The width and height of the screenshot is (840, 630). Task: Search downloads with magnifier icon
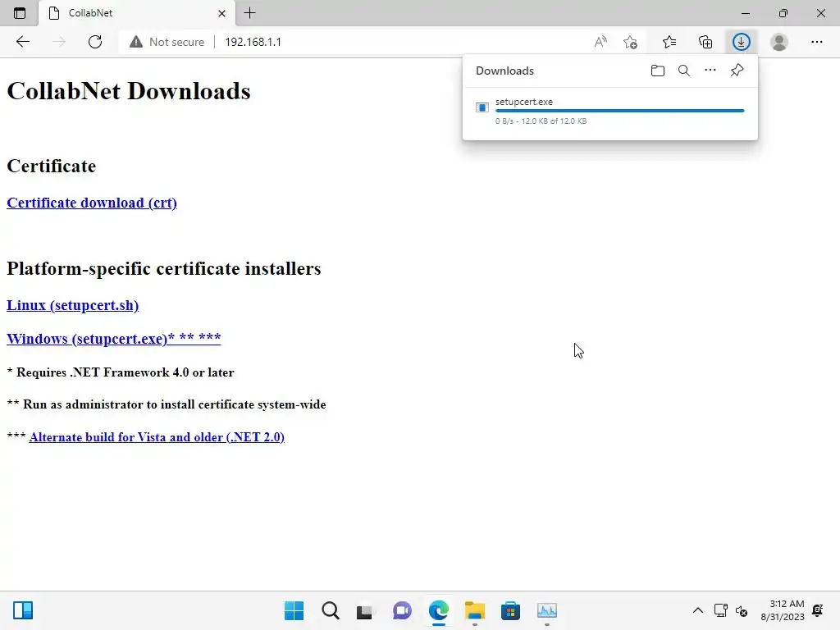[684, 71]
